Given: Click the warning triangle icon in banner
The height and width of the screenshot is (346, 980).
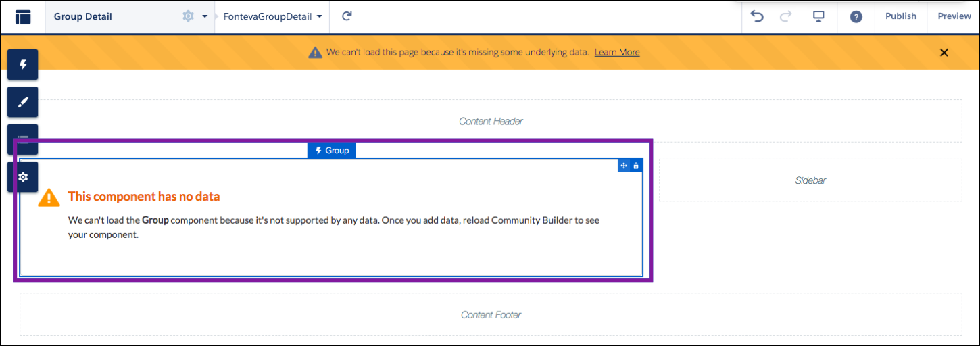Looking at the screenshot, I should (x=315, y=53).
